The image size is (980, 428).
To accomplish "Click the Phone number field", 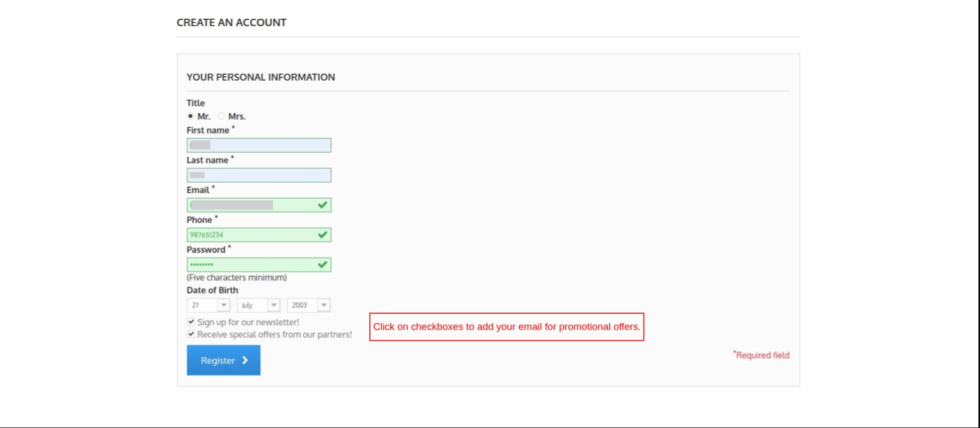I will coord(259,235).
